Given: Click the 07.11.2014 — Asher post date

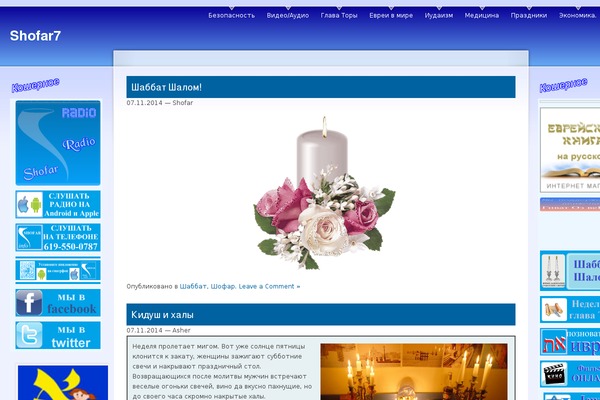Looking at the screenshot, I should click(x=158, y=330).
